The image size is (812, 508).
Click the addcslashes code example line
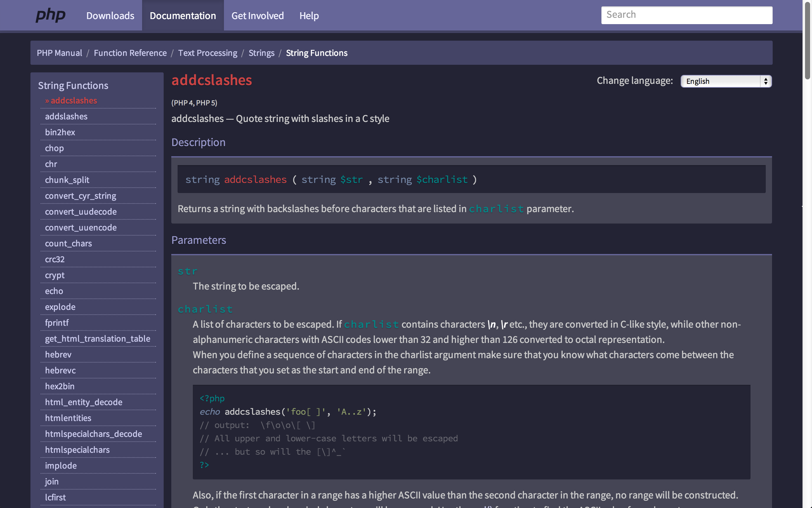288,411
